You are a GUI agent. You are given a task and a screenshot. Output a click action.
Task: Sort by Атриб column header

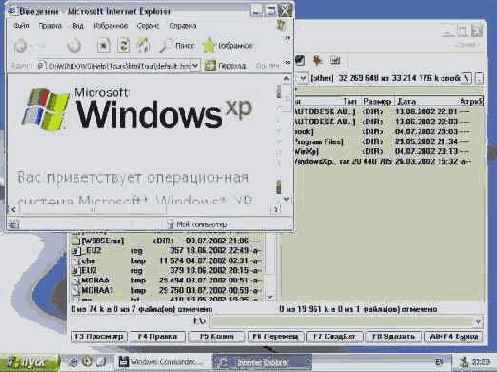pyautogui.click(x=471, y=101)
